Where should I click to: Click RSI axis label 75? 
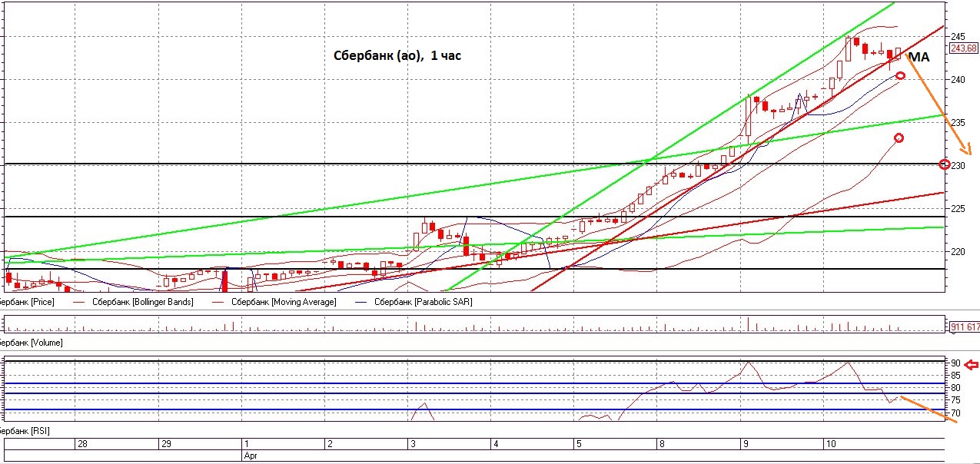click(x=955, y=400)
